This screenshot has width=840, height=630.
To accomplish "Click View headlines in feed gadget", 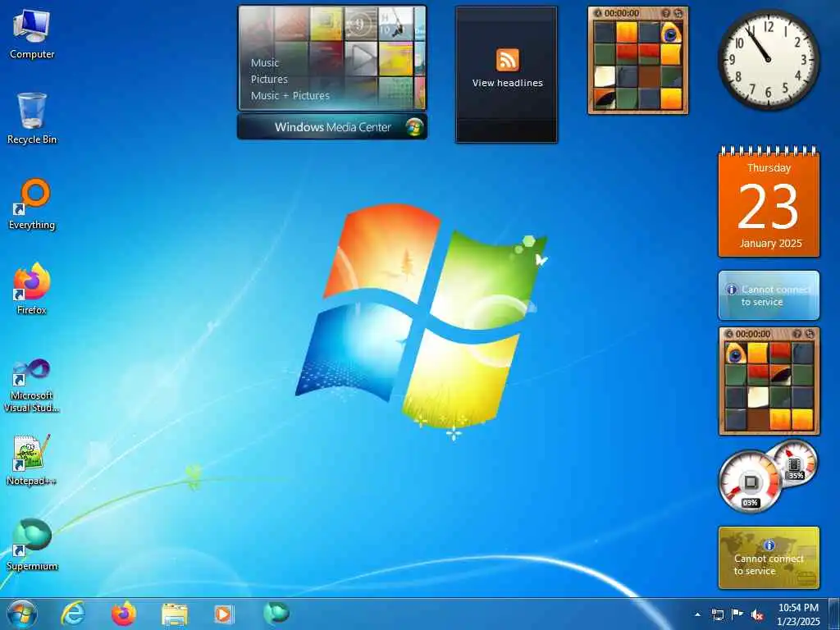I will 507,83.
